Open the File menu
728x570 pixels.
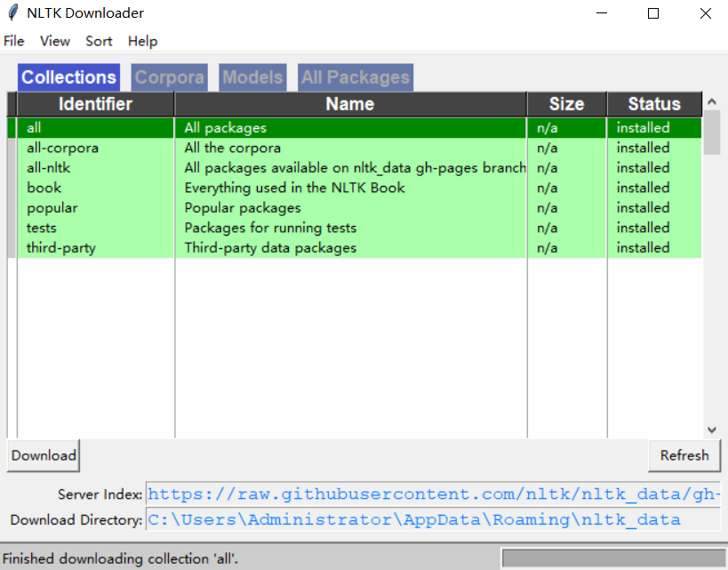point(14,41)
